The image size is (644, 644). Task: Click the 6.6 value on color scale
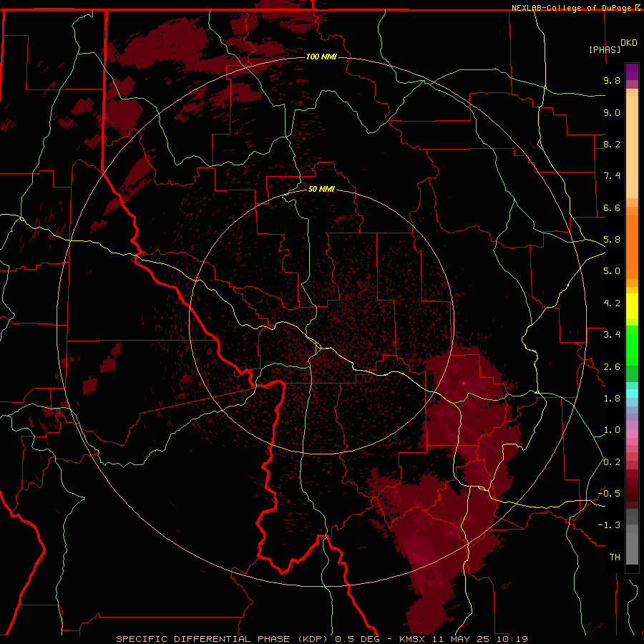612,208
